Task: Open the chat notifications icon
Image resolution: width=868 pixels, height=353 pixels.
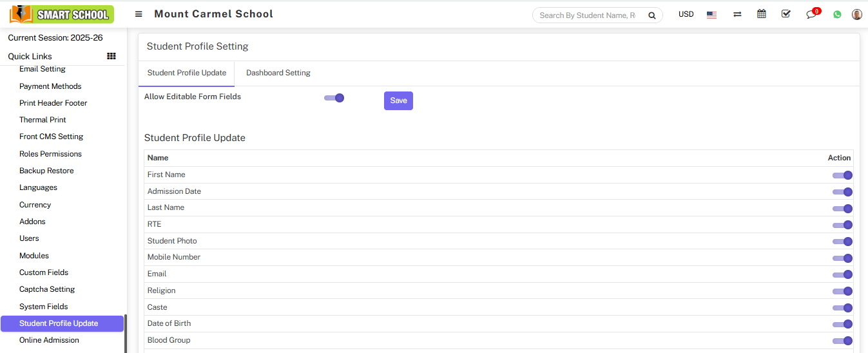Action: (x=811, y=14)
